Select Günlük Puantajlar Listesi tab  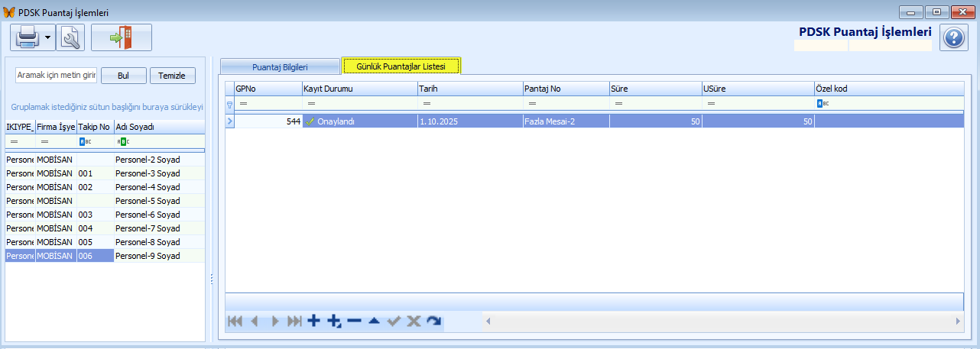coord(401,66)
